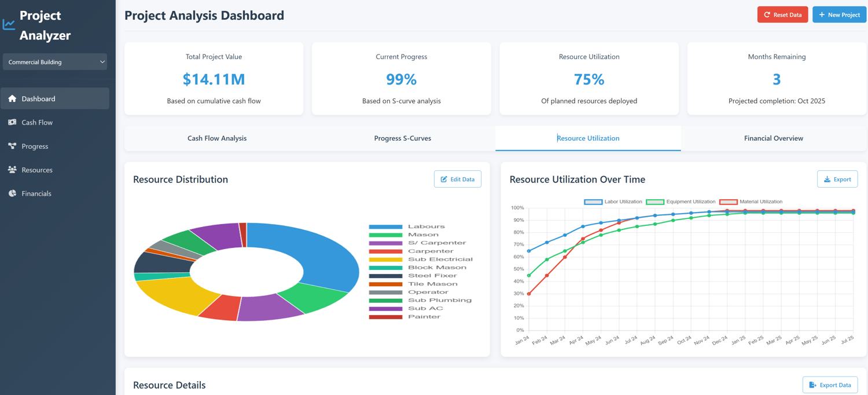Toggle the Sub Plumbing legend entry
This screenshot has height=395, width=868.
(x=420, y=300)
